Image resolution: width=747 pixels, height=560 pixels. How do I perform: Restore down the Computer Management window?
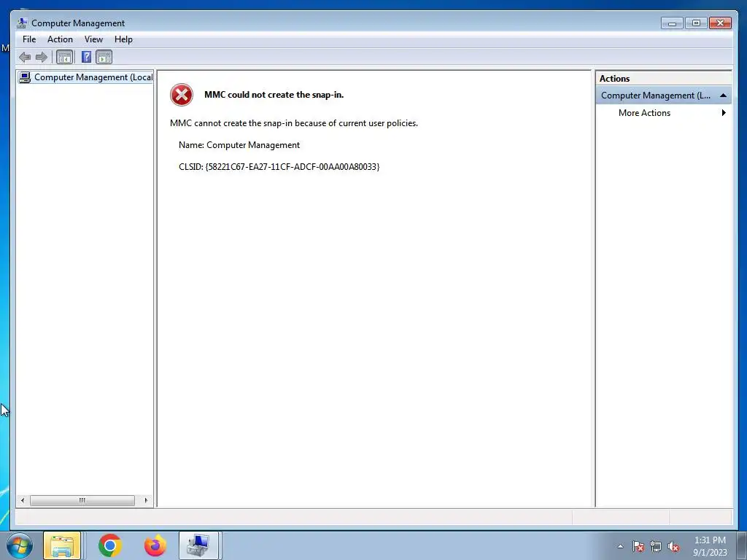tap(696, 23)
